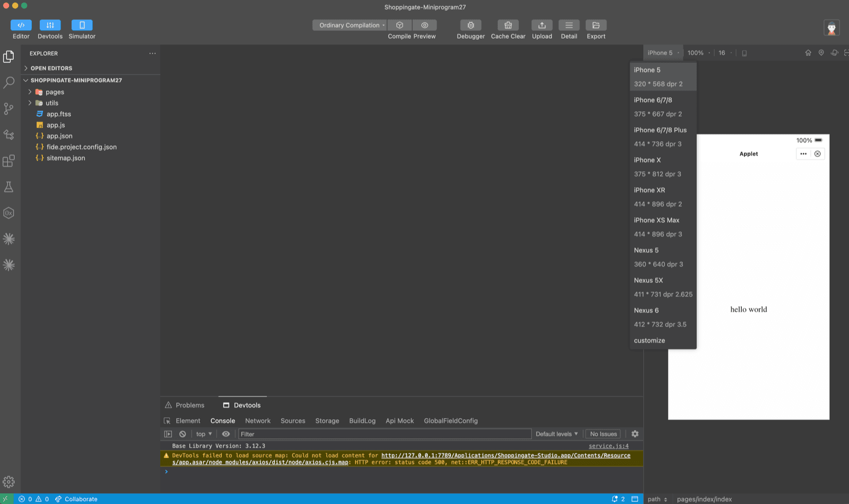Click the Export icon
Image resolution: width=849 pixels, height=504 pixels.
point(596,25)
